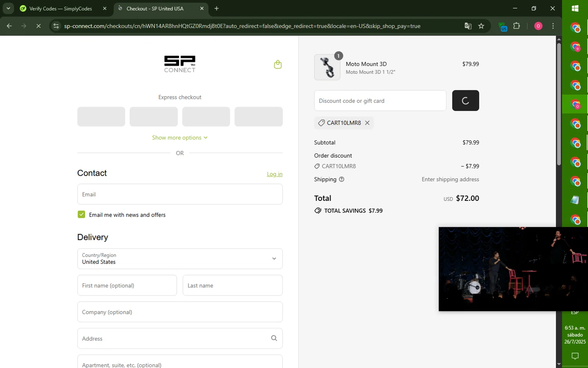Remove the CART10LMR8 discount code tag

click(367, 123)
